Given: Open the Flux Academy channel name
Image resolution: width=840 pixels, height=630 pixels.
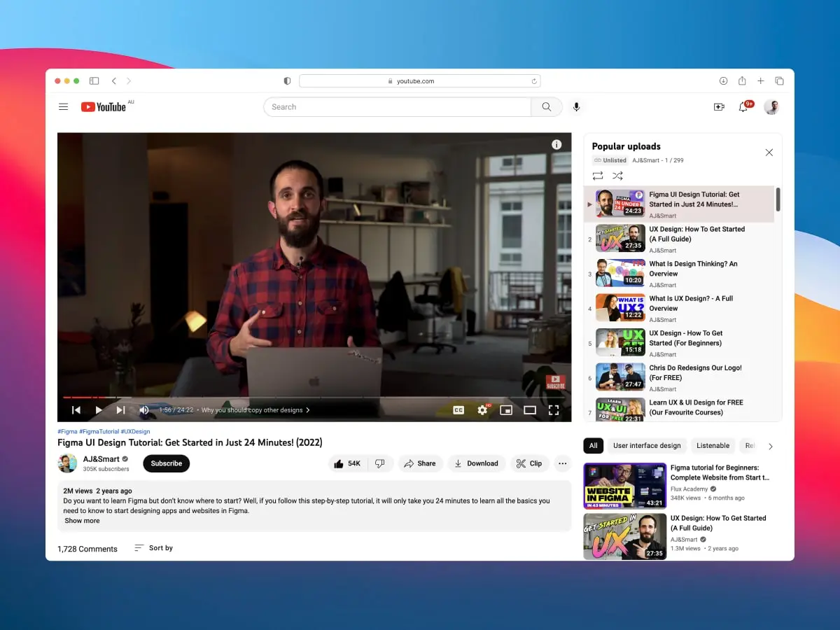Looking at the screenshot, I should pos(689,489).
